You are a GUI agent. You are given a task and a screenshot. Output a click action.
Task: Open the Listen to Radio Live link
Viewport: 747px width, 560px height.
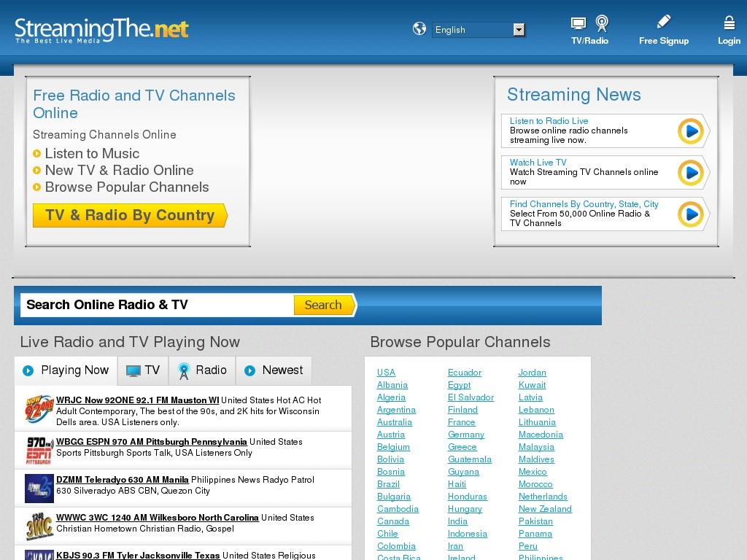point(549,121)
